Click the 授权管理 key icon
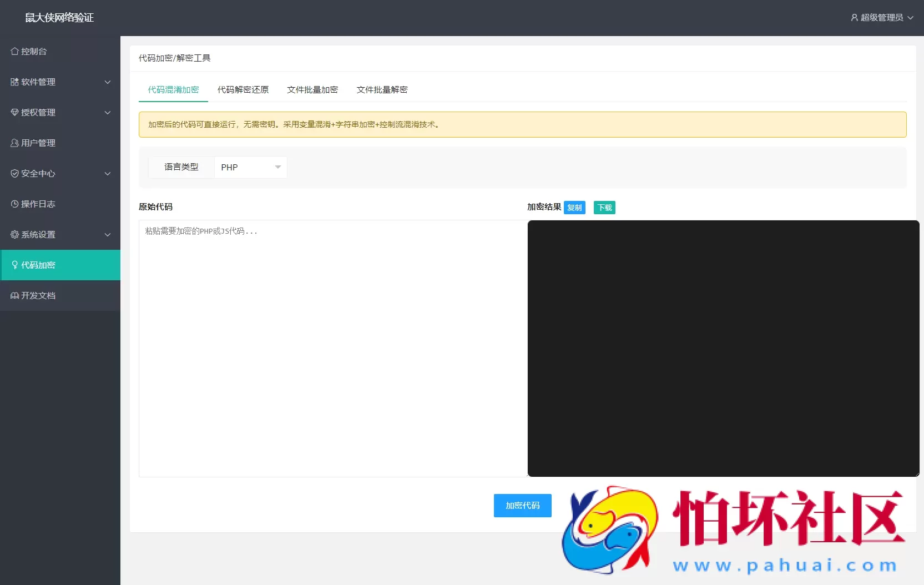924x585 pixels. [14, 112]
